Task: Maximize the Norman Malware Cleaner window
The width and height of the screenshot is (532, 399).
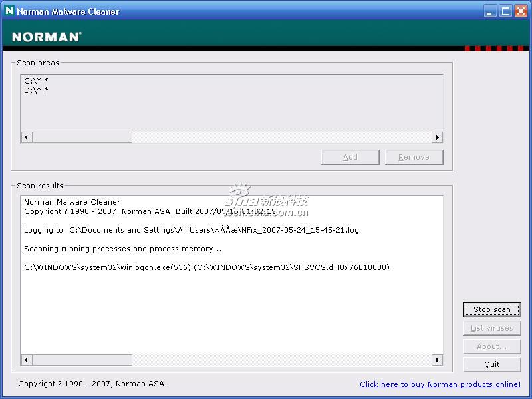Action: pyautogui.click(x=505, y=11)
